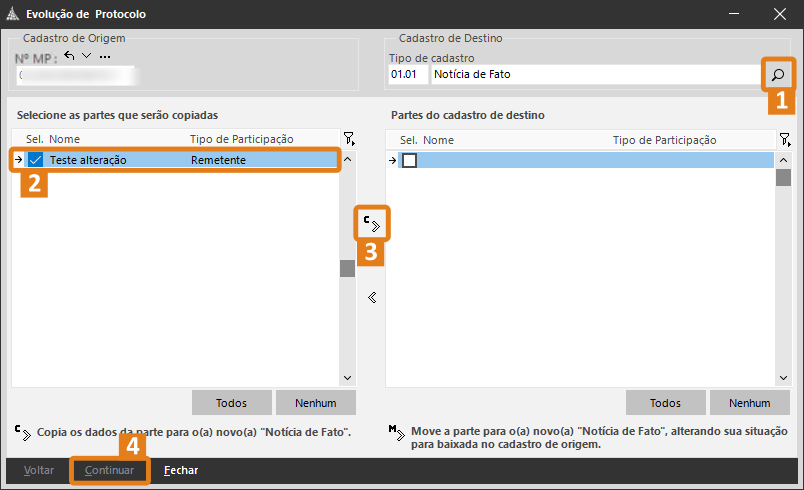This screenshot has width=804, height=490.
Task: Check the empty checkbox in destination list row
Action: click(x=409, y=160)
